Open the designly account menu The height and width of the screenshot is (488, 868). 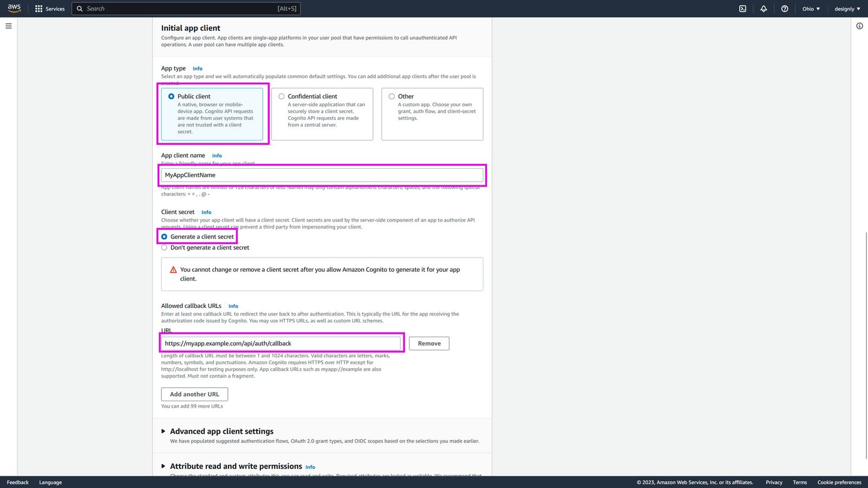tap(846, 8)
